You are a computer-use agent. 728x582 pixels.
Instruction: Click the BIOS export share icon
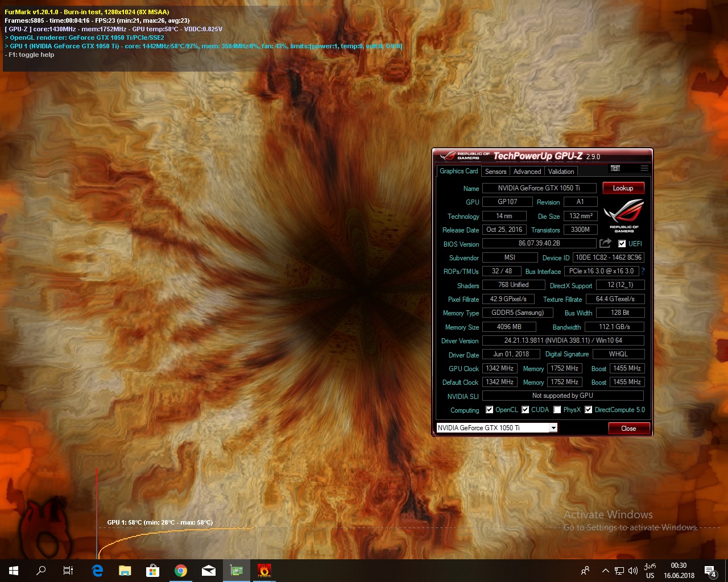(606, 243)
